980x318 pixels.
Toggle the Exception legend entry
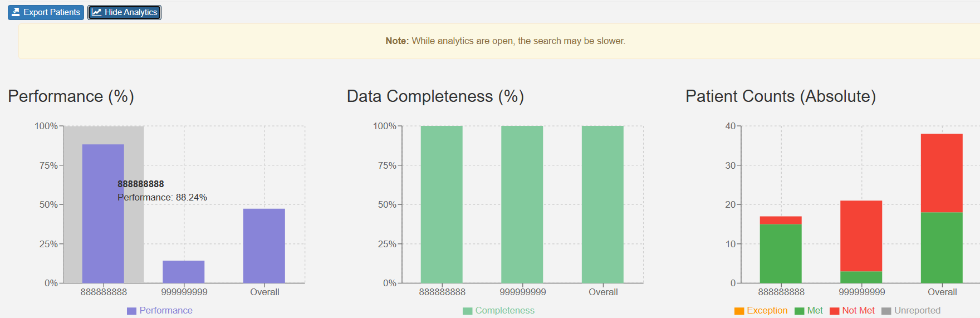point(767,311)
